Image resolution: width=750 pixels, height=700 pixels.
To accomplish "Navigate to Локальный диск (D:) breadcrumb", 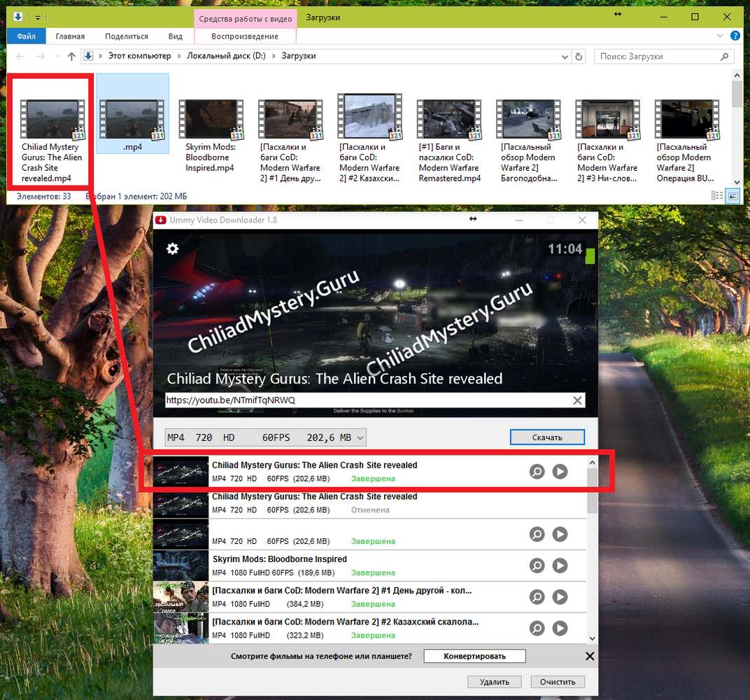I will 226,56.
